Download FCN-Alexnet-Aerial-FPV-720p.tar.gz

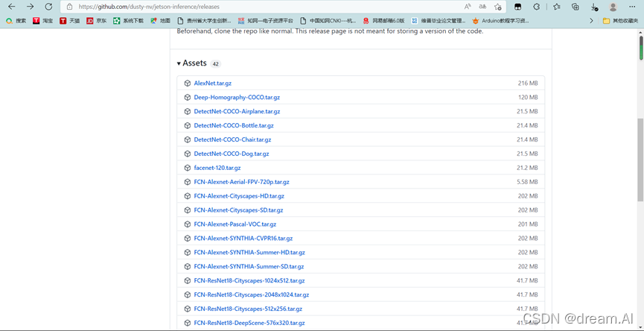(x=241, y=182)
